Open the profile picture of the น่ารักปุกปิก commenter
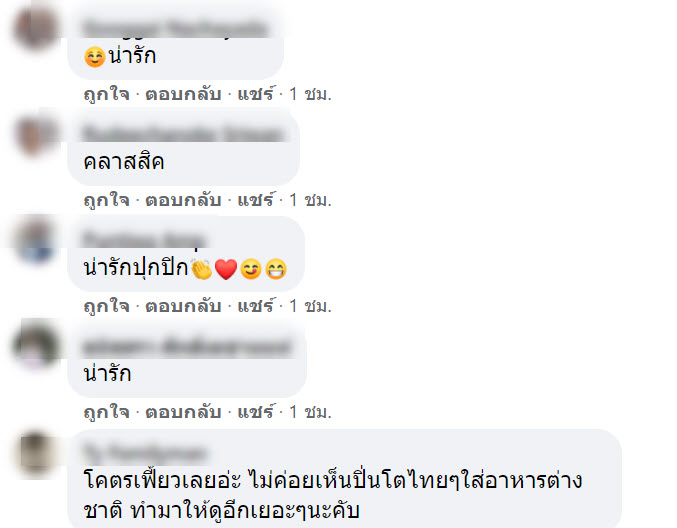This screenshot has width=677, height=528. 36,240
